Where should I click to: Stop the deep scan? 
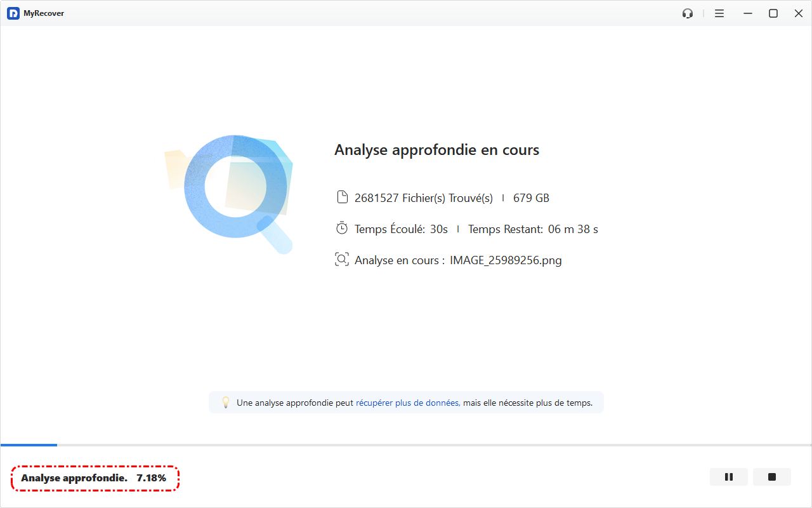click(772, 477)
